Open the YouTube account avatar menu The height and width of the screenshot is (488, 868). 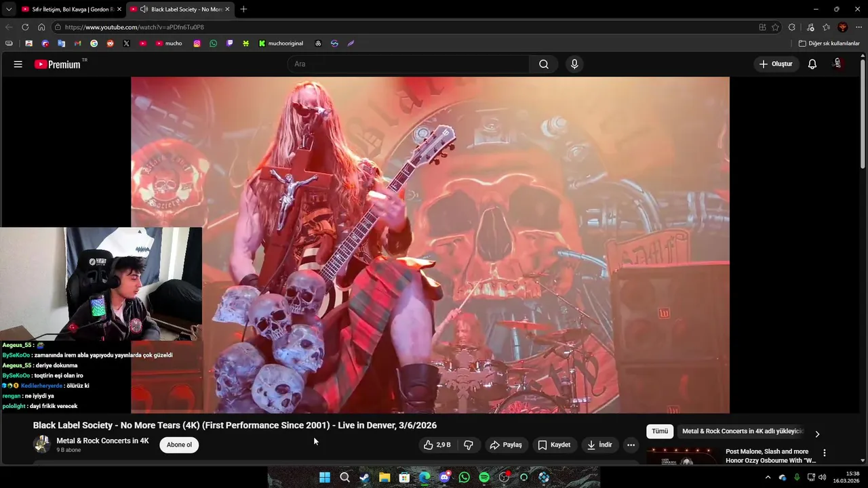pyautogui.click(x=837, y=64)
